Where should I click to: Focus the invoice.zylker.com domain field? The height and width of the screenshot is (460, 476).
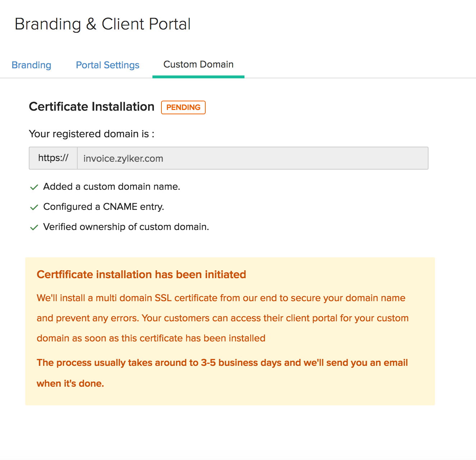[x=252, y=158]
